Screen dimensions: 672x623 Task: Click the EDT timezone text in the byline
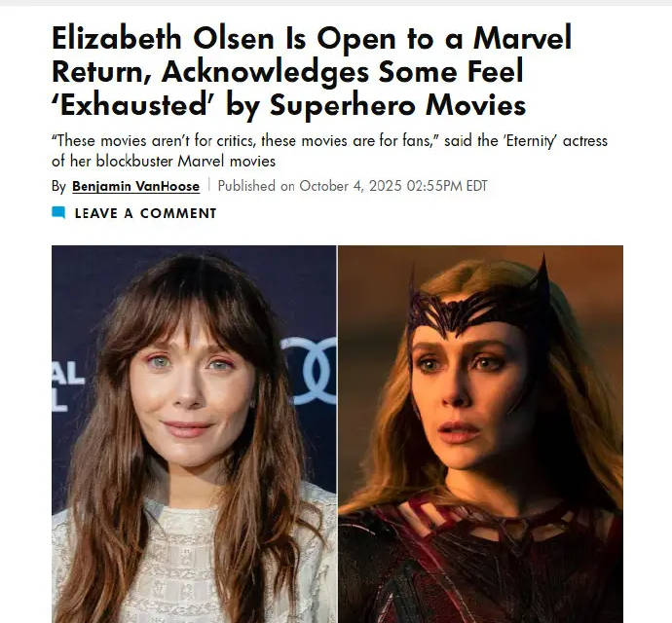pyautogui.click(x=476, y=186)
